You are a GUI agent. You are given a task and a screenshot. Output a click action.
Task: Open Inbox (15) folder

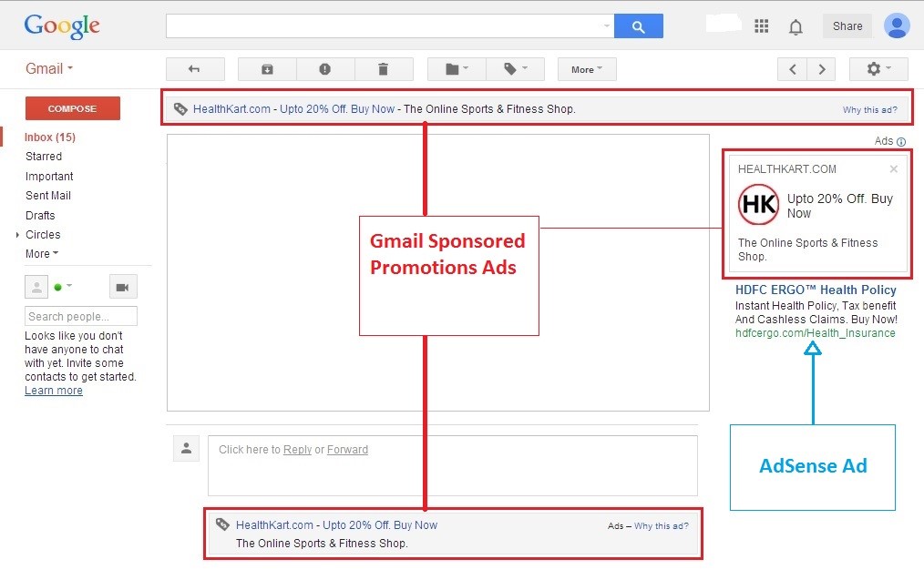pyautogui.click(x=50, y=137)
